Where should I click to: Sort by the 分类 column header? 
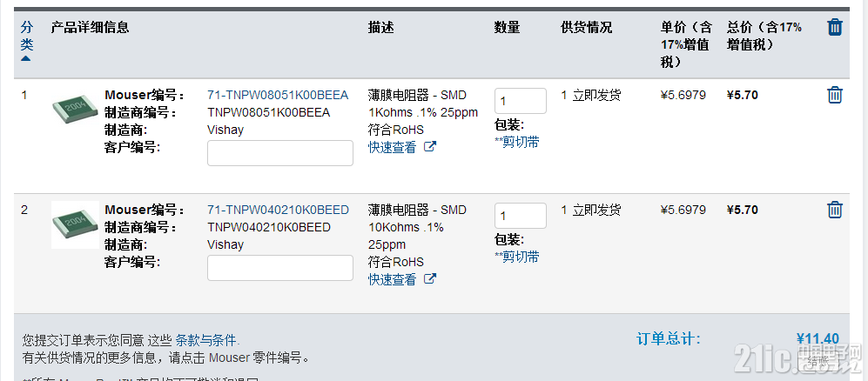point(27,36)
